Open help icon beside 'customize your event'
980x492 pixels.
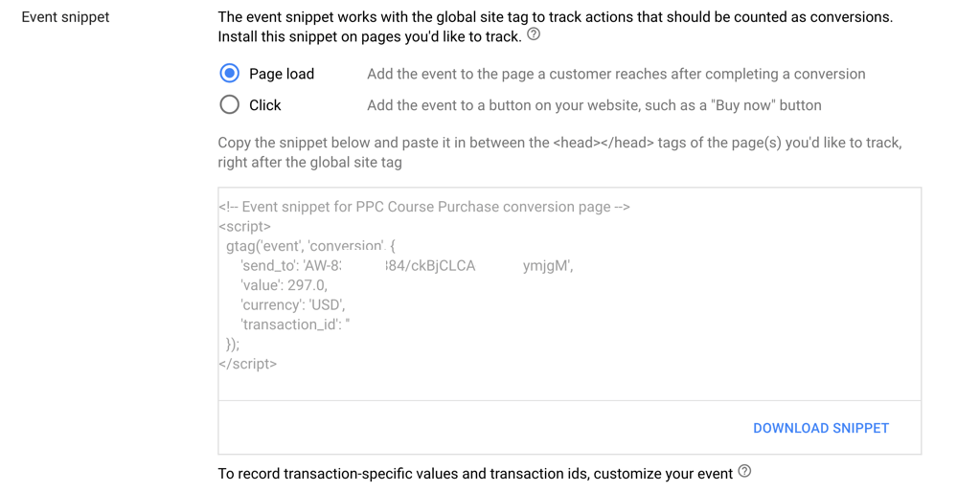point(744,471)
